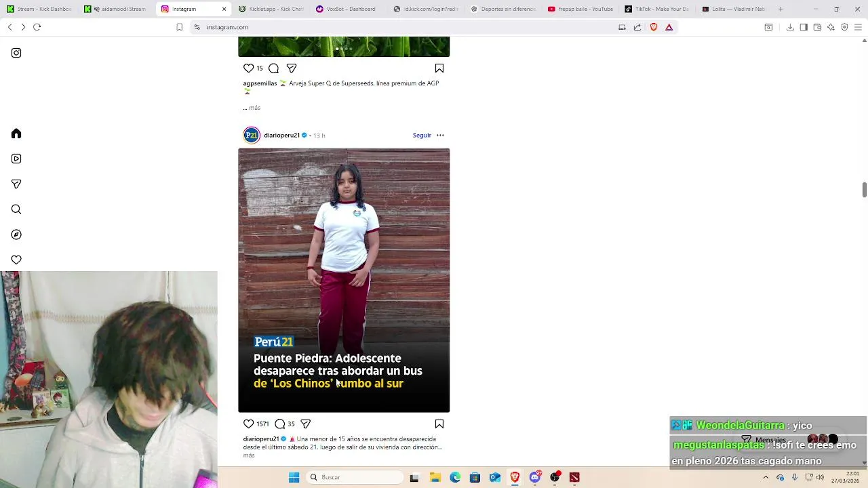Open Instagram home from the sidebar

coord(16,134)
